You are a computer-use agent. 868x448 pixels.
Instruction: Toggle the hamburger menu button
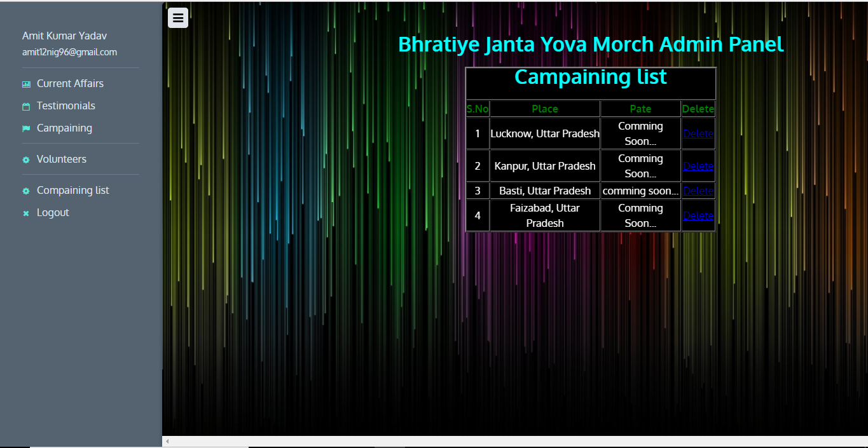[178, 18]
